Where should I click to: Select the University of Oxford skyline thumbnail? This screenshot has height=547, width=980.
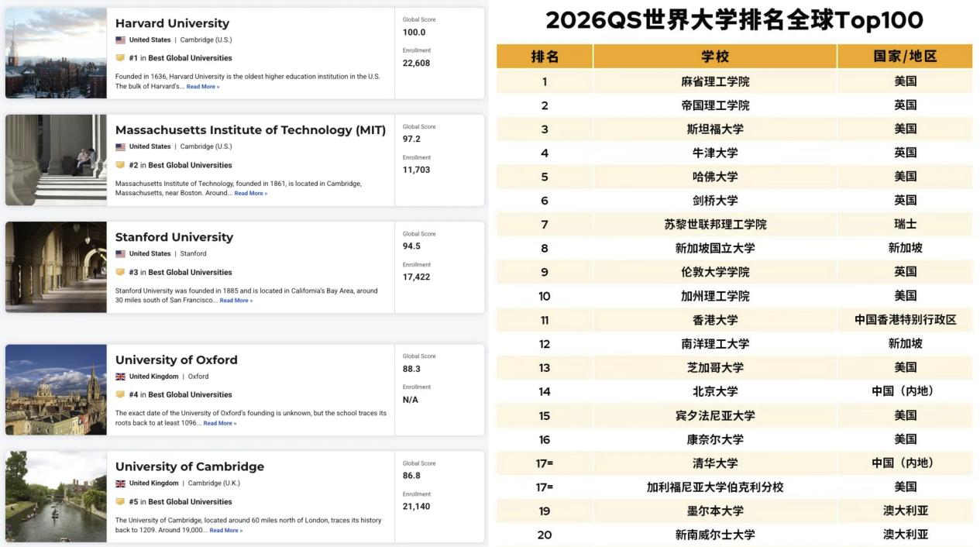click(x=56, y=390)
